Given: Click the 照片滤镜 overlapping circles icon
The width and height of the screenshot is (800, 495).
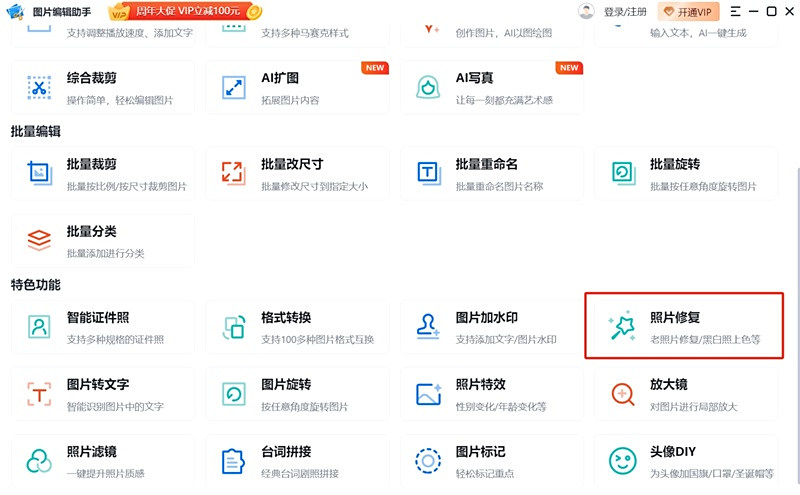Looking at the screenshot, I should coord(39,461).
